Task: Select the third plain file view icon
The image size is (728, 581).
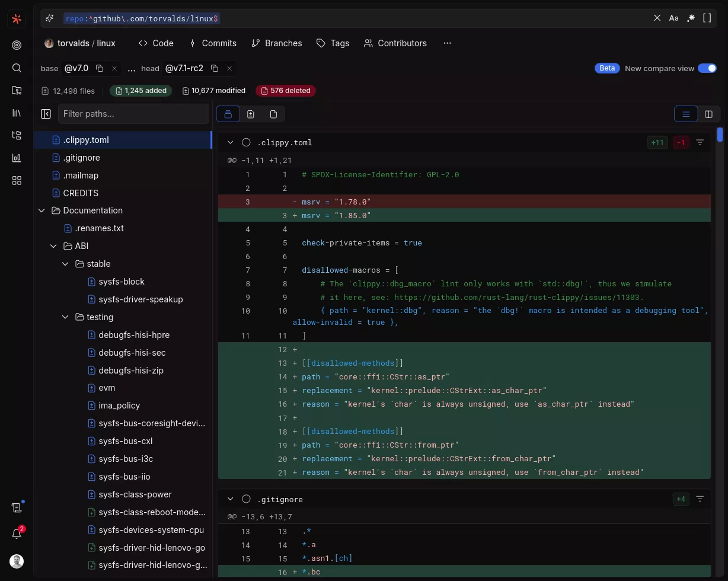Action: 273,114
